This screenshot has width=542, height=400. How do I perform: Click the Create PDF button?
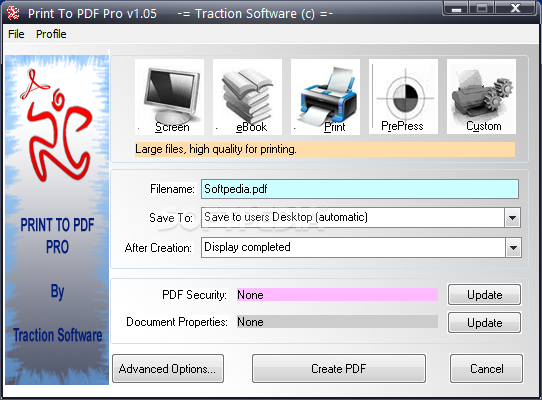point(339,369)
